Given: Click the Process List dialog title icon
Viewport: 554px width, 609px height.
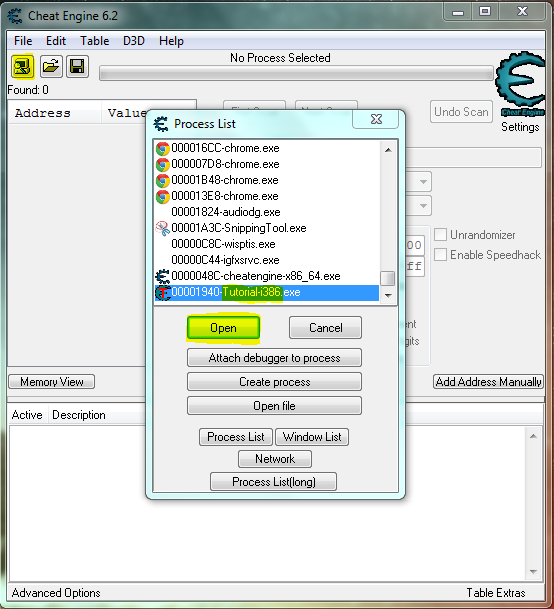Looking at the screenshot, I should [161, 124].
